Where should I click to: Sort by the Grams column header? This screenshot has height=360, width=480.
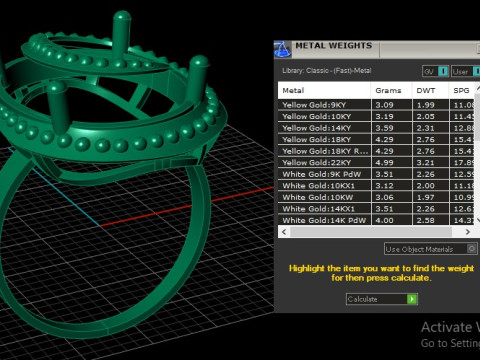coord(391,90)
